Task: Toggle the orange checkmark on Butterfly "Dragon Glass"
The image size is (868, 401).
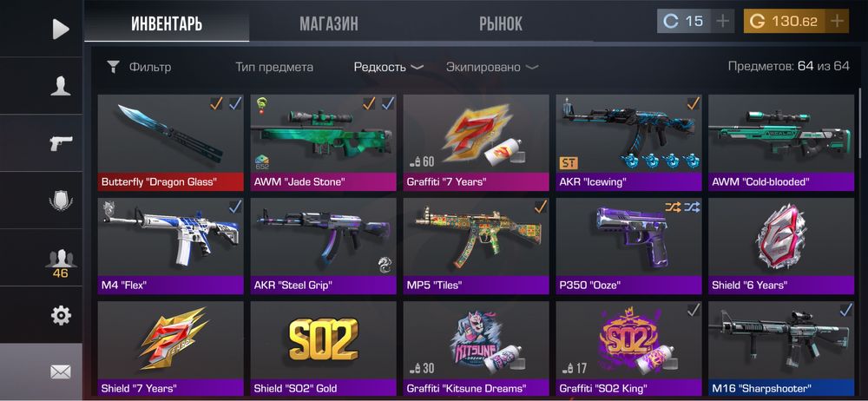Action: click(216, 103)
